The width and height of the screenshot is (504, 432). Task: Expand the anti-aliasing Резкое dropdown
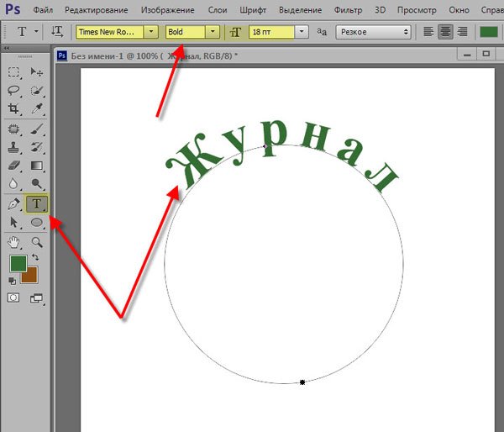pyautogui.click(x=373, y=31)
